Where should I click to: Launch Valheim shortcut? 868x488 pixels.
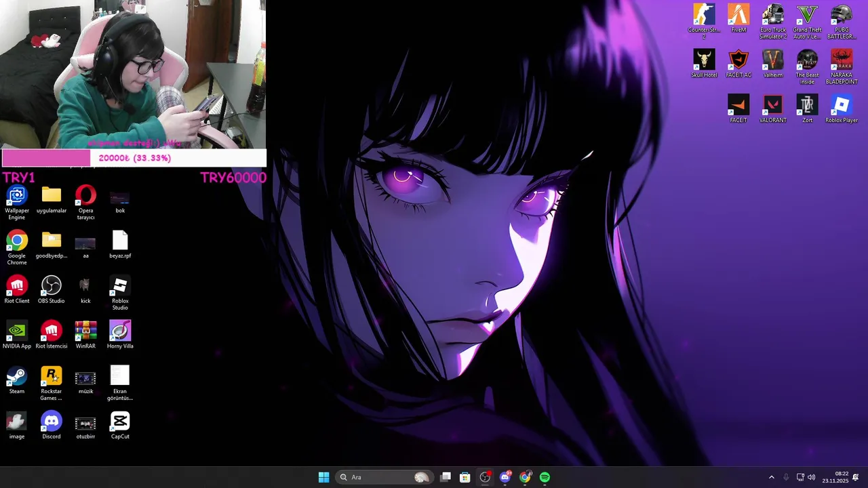[773, 64]
